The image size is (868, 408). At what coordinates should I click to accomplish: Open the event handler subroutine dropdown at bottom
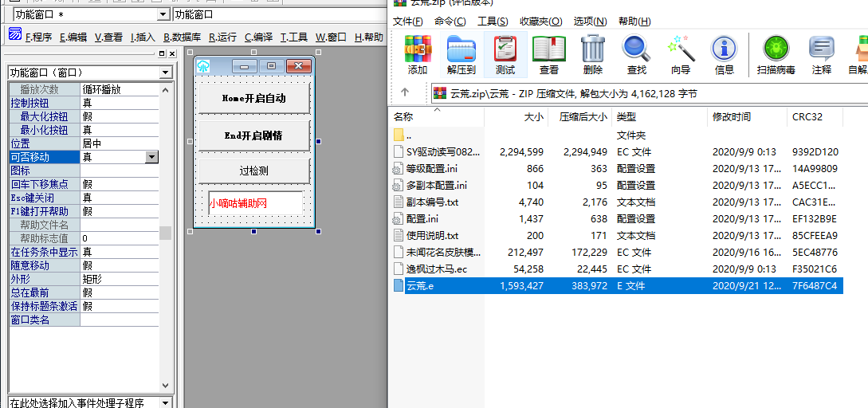[x=166, y=402]
